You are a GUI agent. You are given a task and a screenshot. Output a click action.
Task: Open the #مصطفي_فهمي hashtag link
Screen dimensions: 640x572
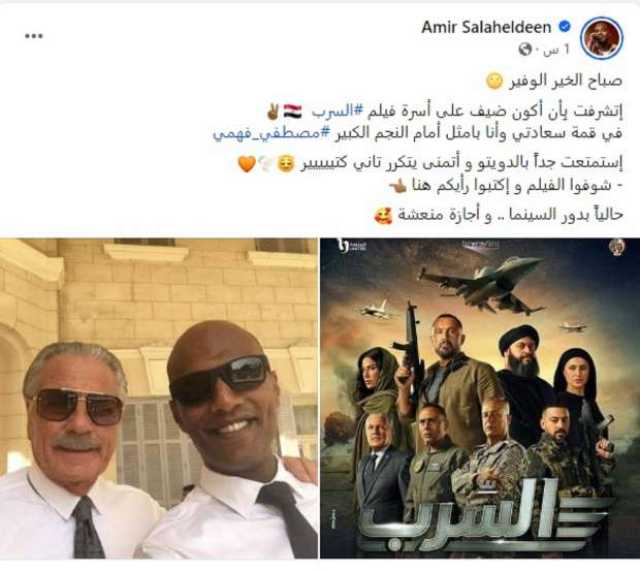point(271,134)
